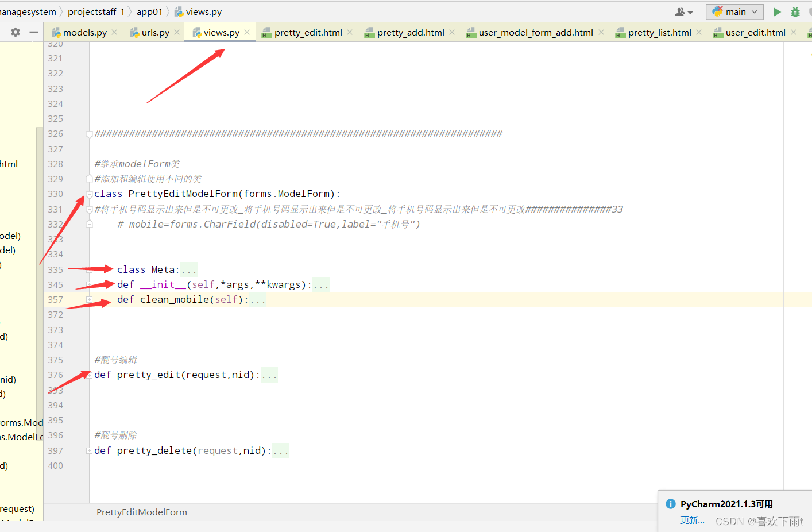Collapse the hash comment block at line 326
Viewport: 812px width, 532px height.
(90, 134)
